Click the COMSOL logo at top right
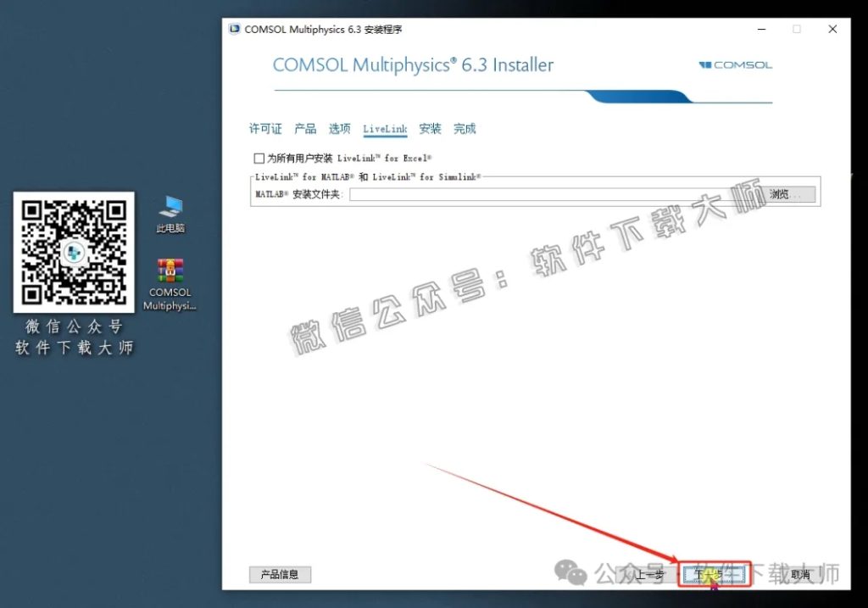Screen dimensions: 868x608 pos(734,64)
